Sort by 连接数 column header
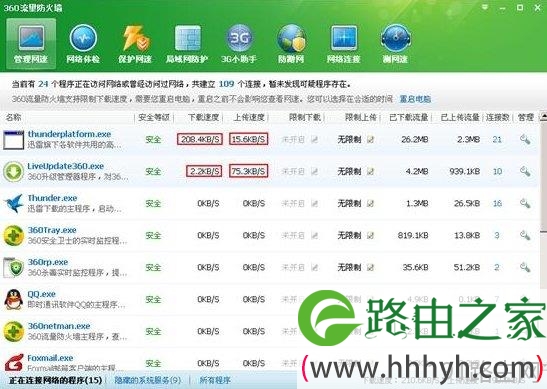The image size is (547, 389). click(497, 118)
